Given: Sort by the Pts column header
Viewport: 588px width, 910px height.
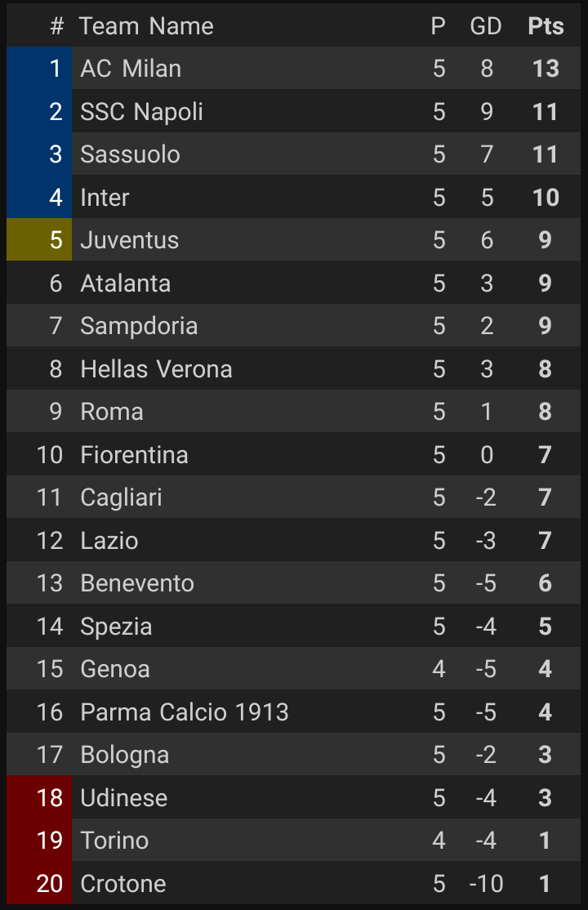Looking at the screenshot, I should coord(546,26).
